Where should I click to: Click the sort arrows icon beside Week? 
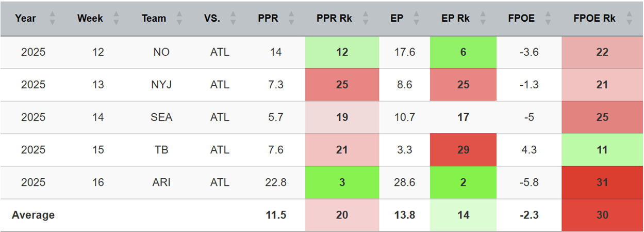coord(116,19)
